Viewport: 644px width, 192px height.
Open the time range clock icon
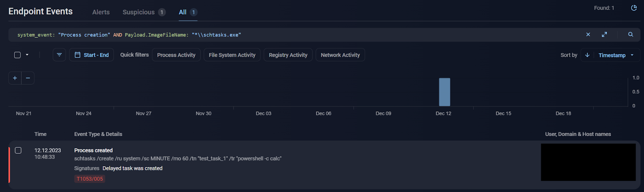tap(634, 8)
